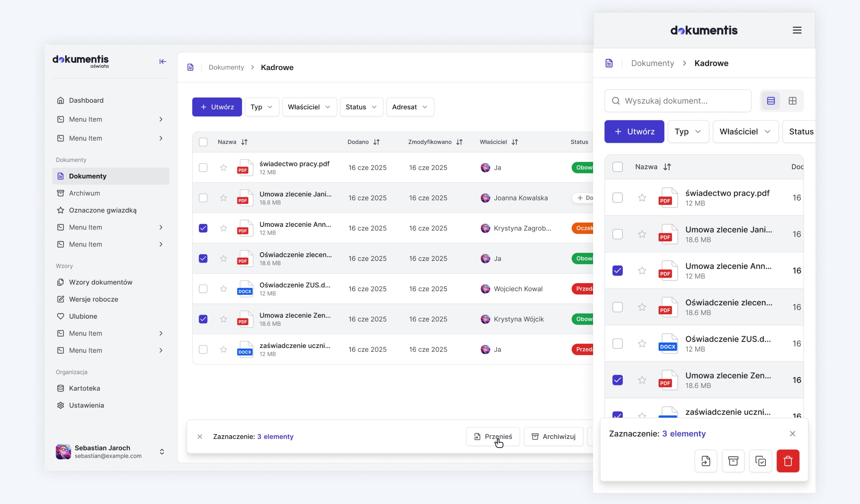
Task: Star the Oświadczenie ZUS.d... row in the desktop table
Action: coord(224,289)
